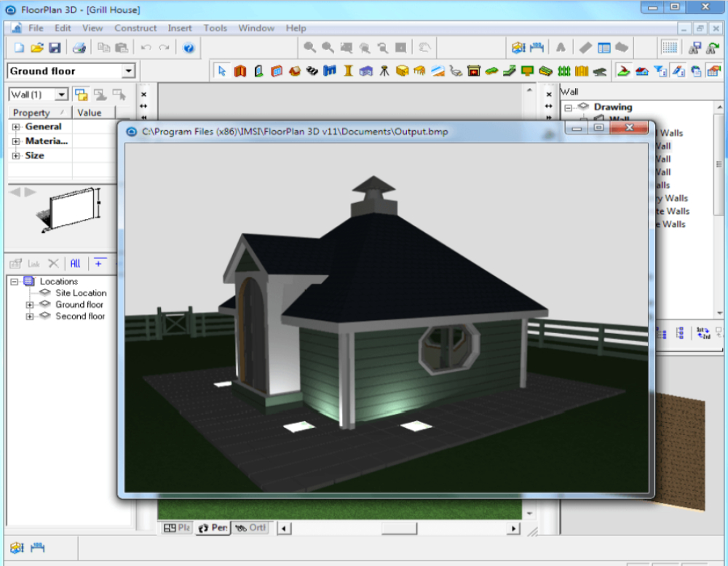Open the Ground floor level dropdown
Image resolution: width=728 pixels, height=566 pixels.
(128, 71)
